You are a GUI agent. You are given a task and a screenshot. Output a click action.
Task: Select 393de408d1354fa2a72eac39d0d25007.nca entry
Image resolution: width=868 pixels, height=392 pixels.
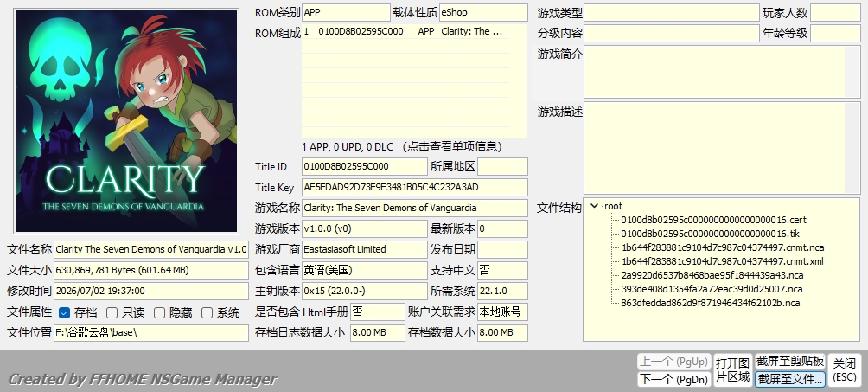(712, 289)
